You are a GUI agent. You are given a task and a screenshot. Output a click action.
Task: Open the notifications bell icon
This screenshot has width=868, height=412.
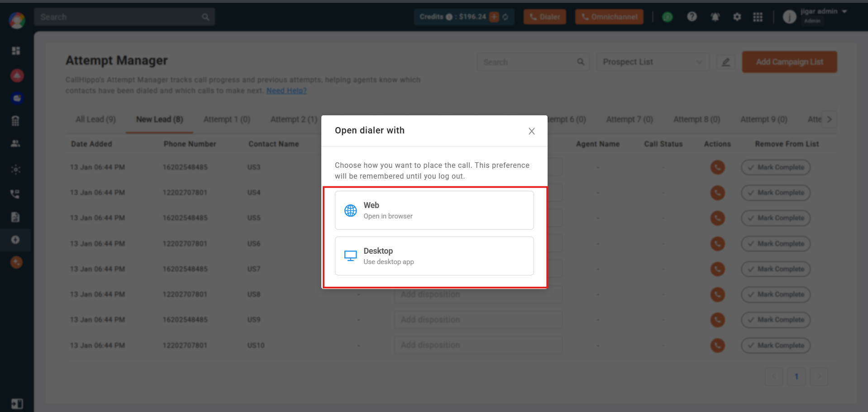pyautogui.click(x=715, y=17)
